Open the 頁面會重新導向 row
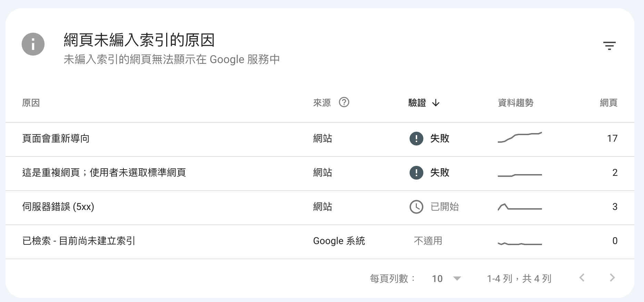 coord(56,139)
